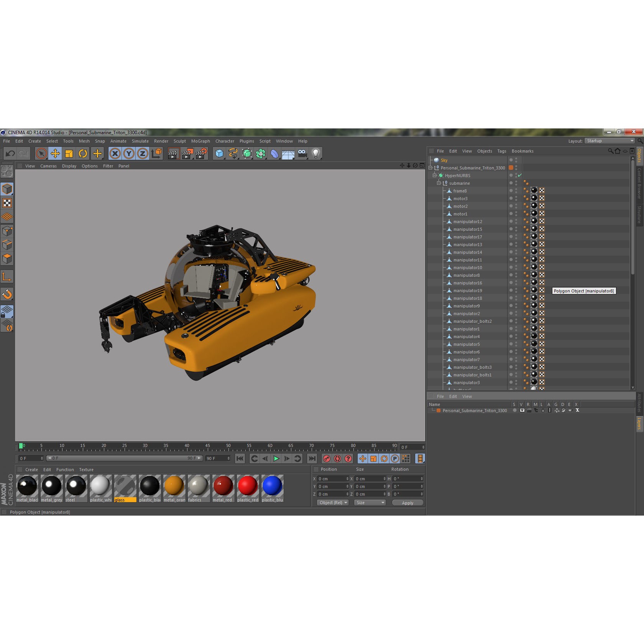Open the Object (Rel) coordinate dropdown
Image resolution: width=644 pixels, height=644 pixels.
click(x=332, y=503)
